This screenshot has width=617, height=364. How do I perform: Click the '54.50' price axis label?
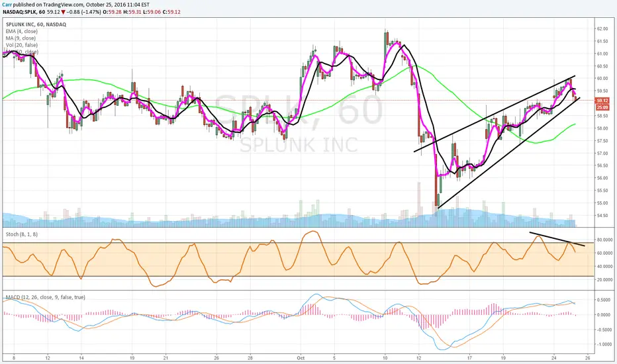[x=602, y=215]
